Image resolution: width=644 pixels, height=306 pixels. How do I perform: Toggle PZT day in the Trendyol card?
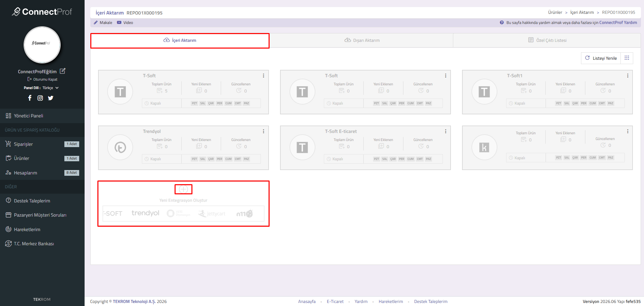(x=194, y=159)
